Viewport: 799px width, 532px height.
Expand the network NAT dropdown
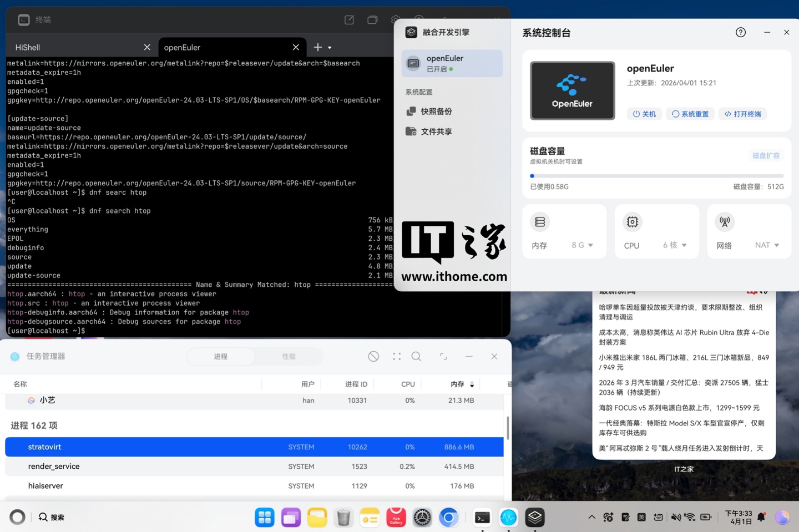(x=767, y=245)
